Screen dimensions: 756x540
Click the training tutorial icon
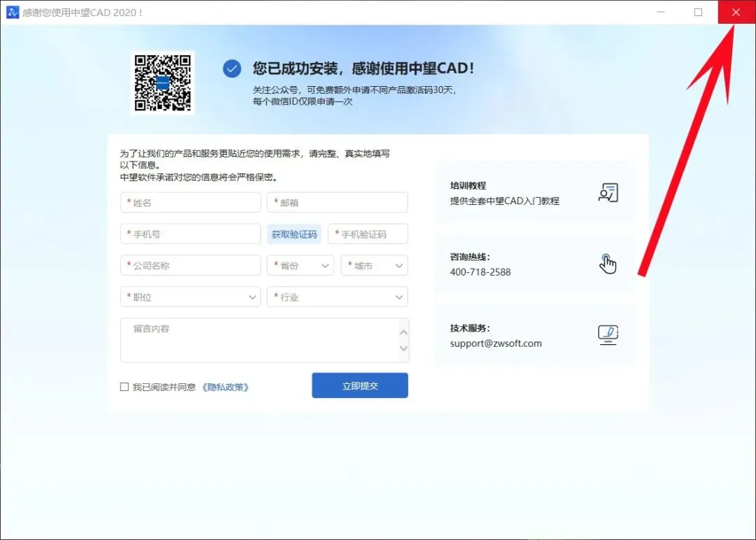[x=608, y=192]
